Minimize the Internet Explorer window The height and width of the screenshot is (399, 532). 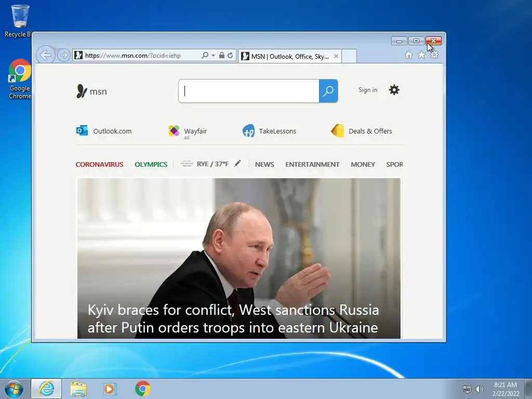click(399, 41)
